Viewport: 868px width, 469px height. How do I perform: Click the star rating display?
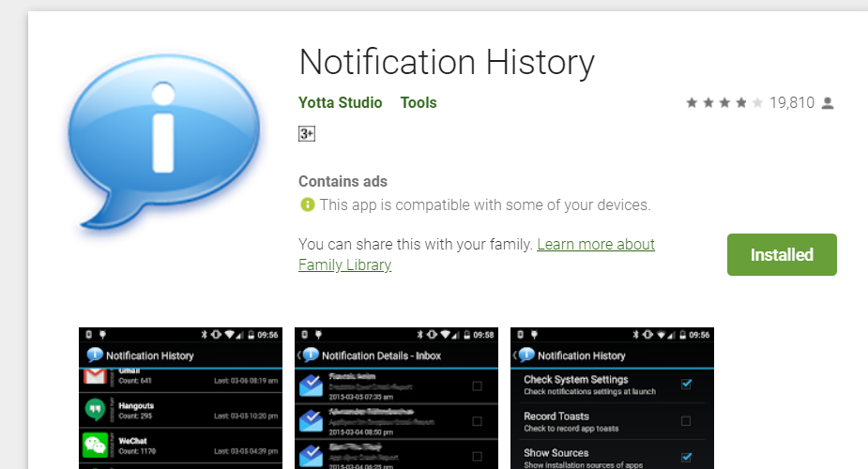click(x=724, y=103)
